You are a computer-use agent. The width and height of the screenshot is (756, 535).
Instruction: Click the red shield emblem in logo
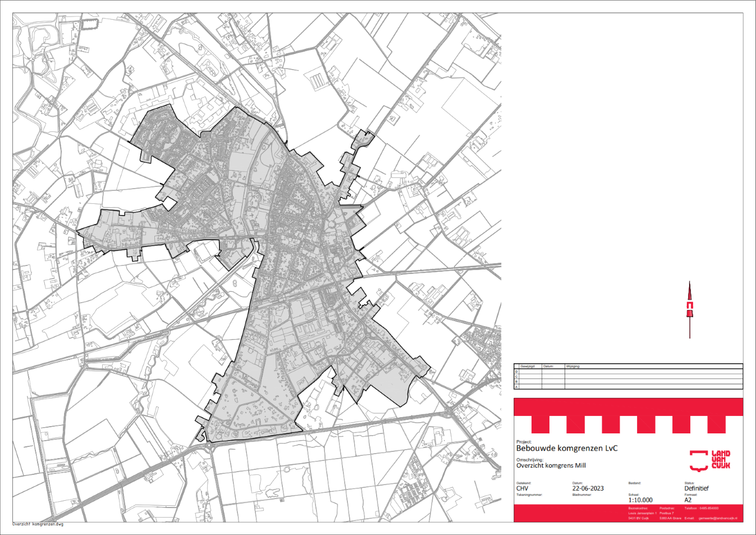point(698,460)
